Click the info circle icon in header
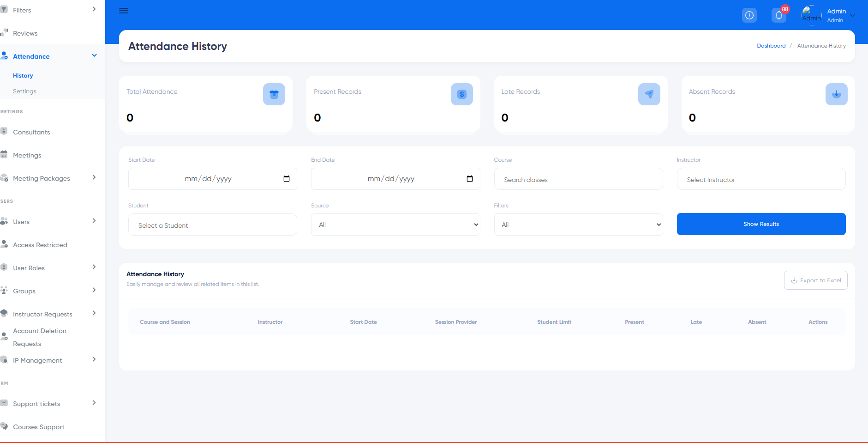Viewport: 868px width, 443px height. click(749, 15)
